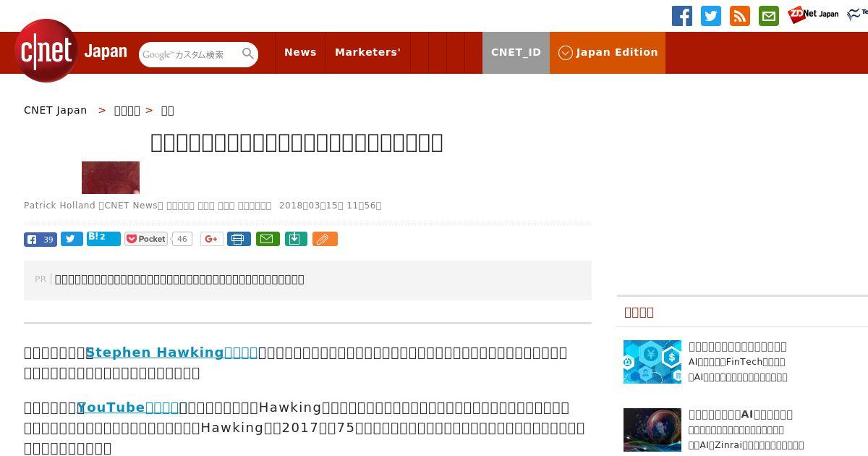Print the article with printer icon
This screenshot has width=868, height=456.
coord(239,239)
